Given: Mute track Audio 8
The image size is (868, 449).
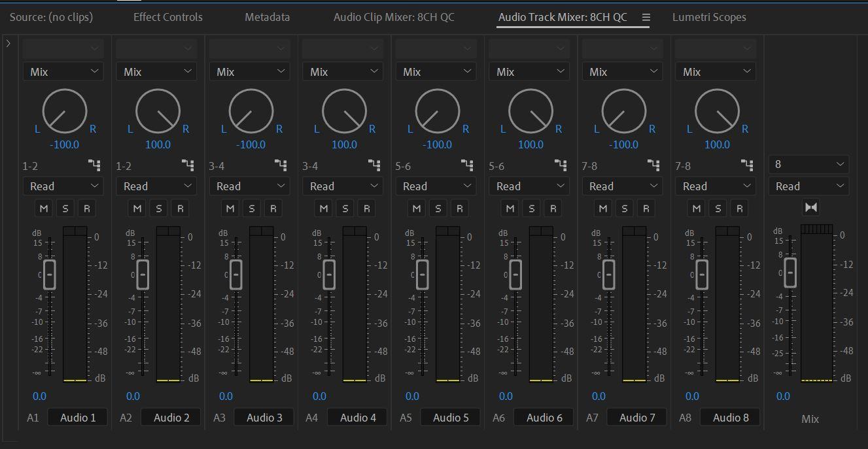Looking at the screenshot, I should point(697,208).
